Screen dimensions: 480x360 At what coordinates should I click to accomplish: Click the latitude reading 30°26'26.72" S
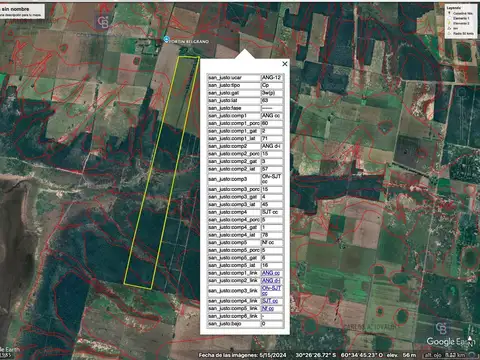click(x=316, y=355)
